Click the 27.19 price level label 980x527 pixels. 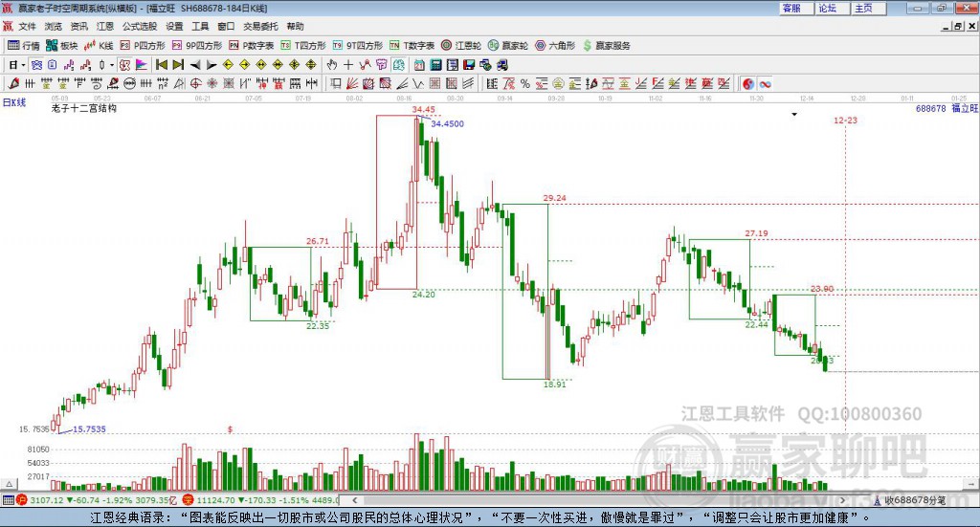click(756, 233)
